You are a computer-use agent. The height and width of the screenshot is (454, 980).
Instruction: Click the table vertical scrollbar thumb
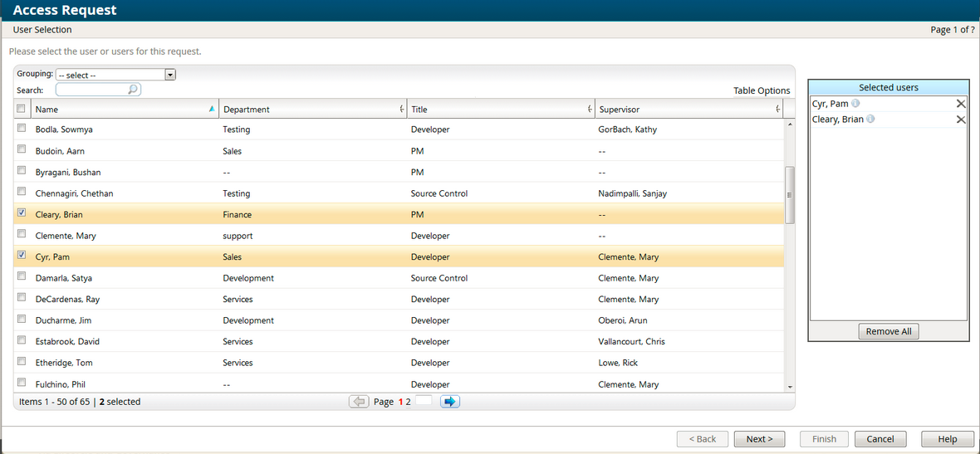(790, 194)
